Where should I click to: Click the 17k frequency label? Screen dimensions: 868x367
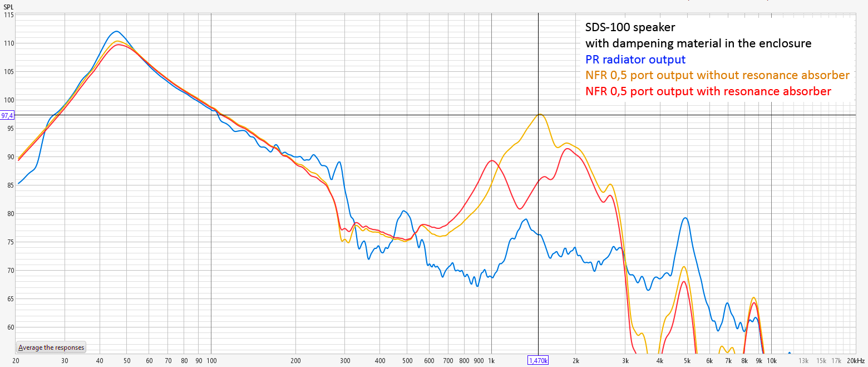(836, 361)
